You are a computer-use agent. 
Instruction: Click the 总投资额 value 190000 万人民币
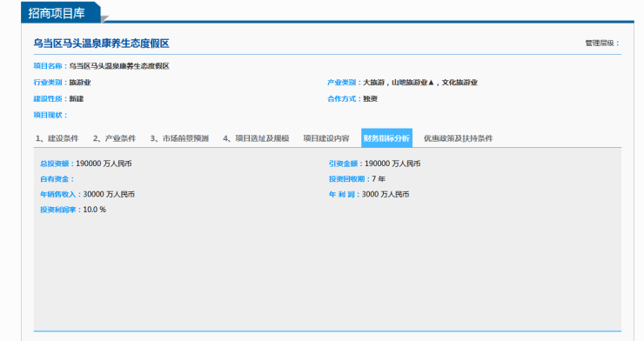[104, 164]
